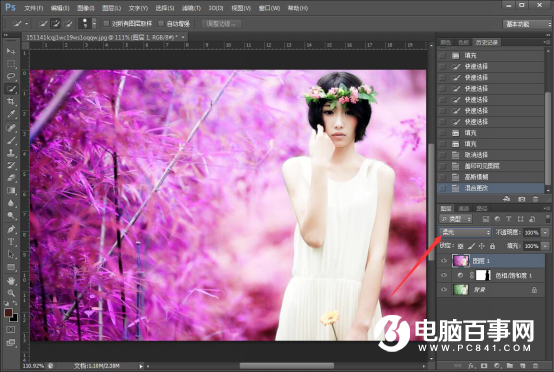Open the 滤镜(T) menu
Viewport: 554px width, 372px height.
pyautogui.click(x=191, y=8)
